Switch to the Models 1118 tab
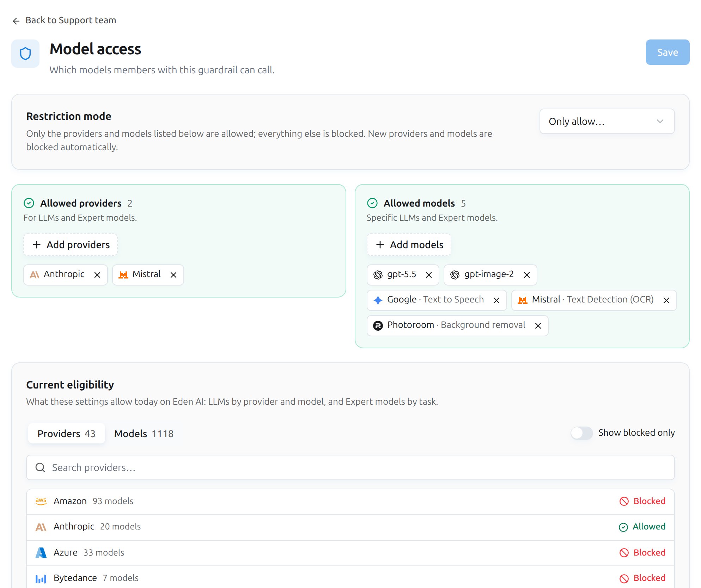701x588 pixels. tap(144, 434)
